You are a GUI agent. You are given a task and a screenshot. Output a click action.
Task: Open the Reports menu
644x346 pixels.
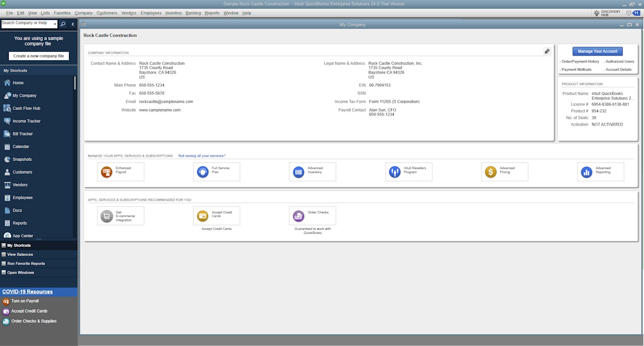(x=212, y=13)
